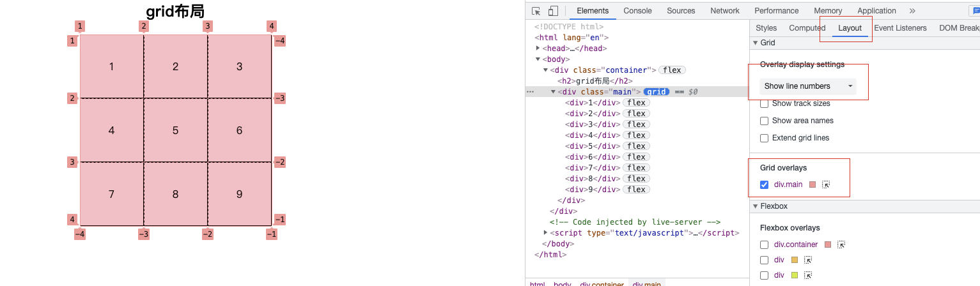Open the three-dot actions beside div.main row
This screenshot has width=980, height=286.
pos(530,92)
